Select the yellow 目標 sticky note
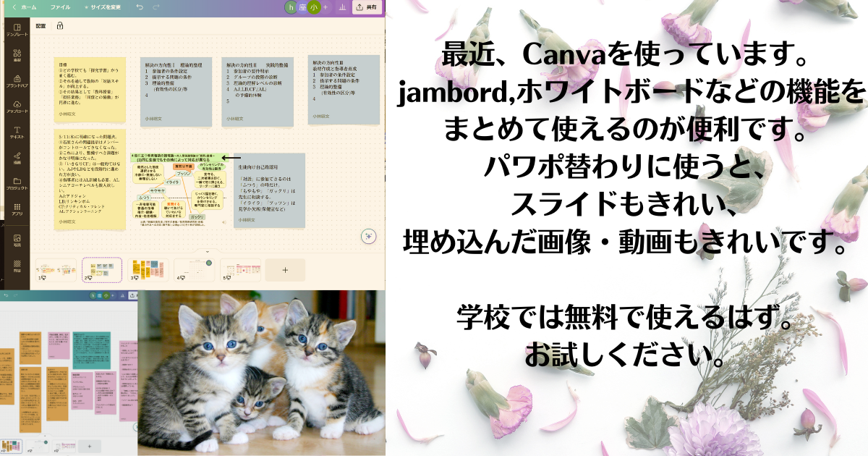Viewport: 868px width, 456px height. 91,90
